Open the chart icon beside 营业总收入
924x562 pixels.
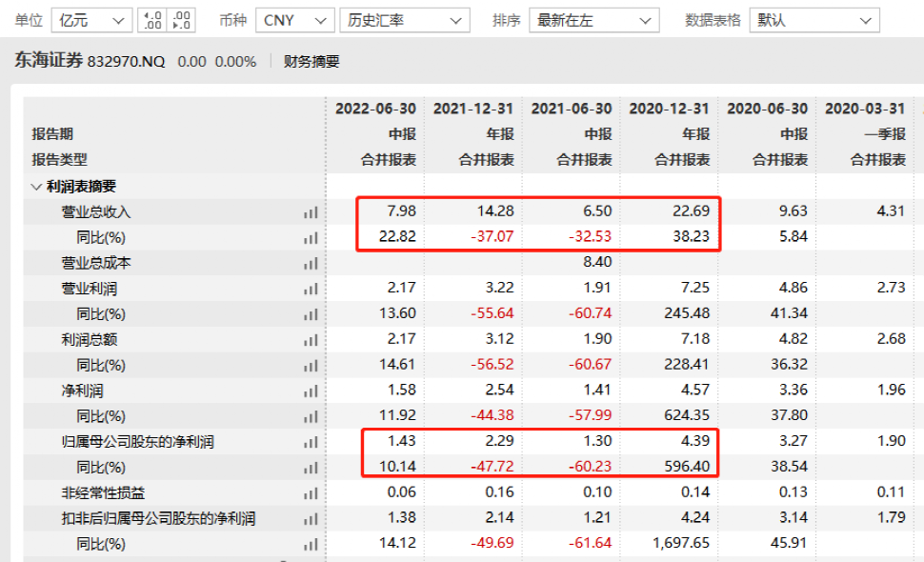tap(310, 211)
